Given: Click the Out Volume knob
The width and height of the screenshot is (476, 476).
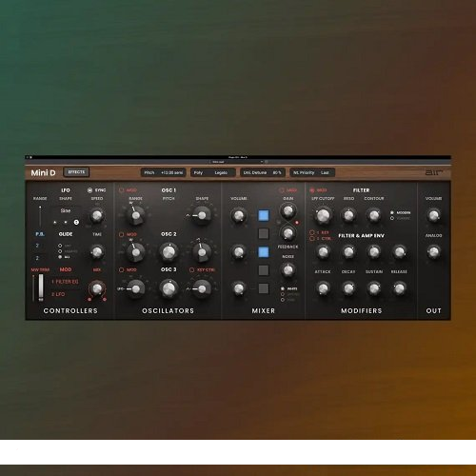Looking at the screenshot, I should (433, 215).
